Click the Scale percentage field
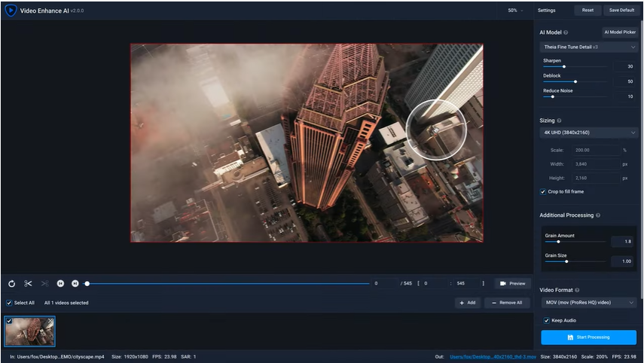The height and width of the screenshot is (363, 644). coord(597,150)
